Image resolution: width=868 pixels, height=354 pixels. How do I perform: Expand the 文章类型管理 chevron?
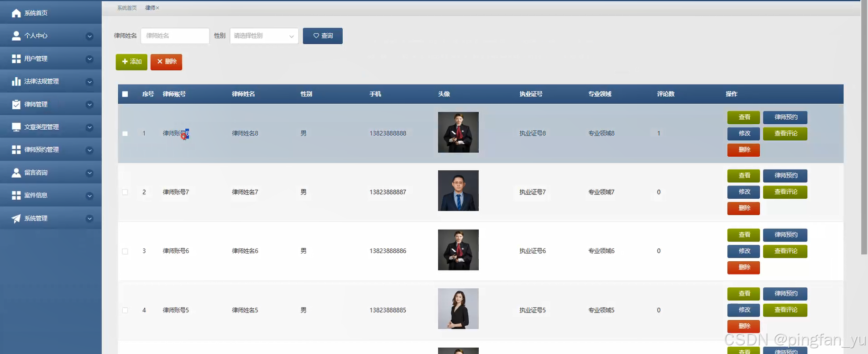click(x=89, y=127)
